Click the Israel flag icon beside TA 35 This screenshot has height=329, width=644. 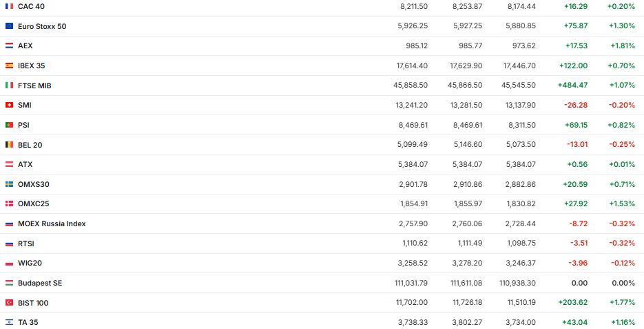pos(9,322)
